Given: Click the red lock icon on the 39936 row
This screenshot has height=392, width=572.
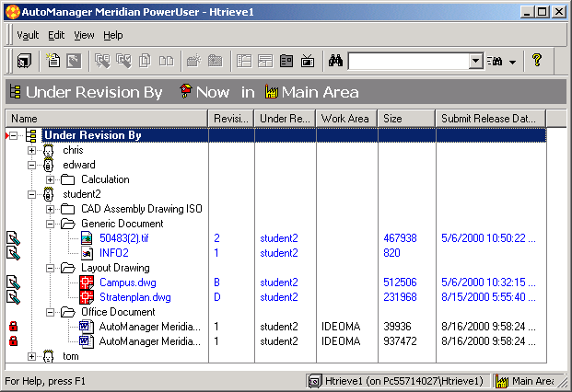Looking at the screenshot, I should [x=13, y=326].
